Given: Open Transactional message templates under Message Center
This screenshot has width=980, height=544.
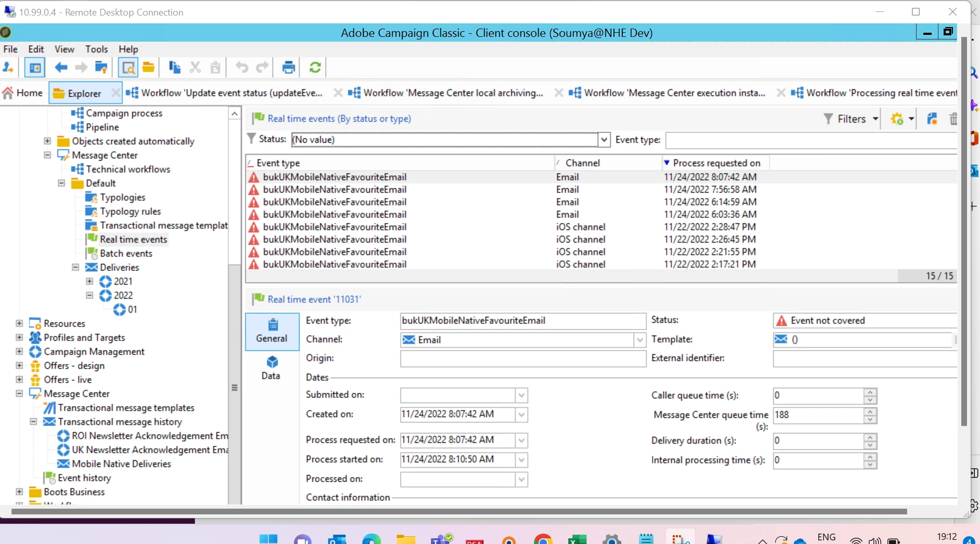Looking at the screenshot, I should 126,408.
